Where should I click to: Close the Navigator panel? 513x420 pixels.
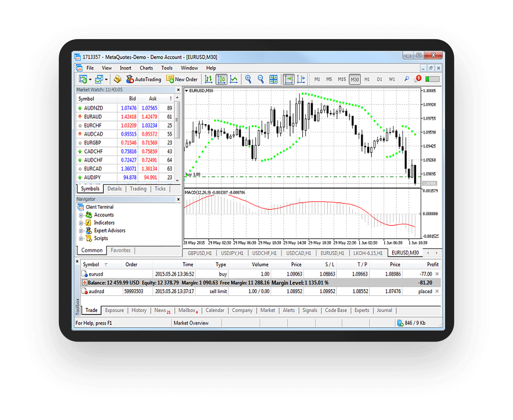point(178,199)
